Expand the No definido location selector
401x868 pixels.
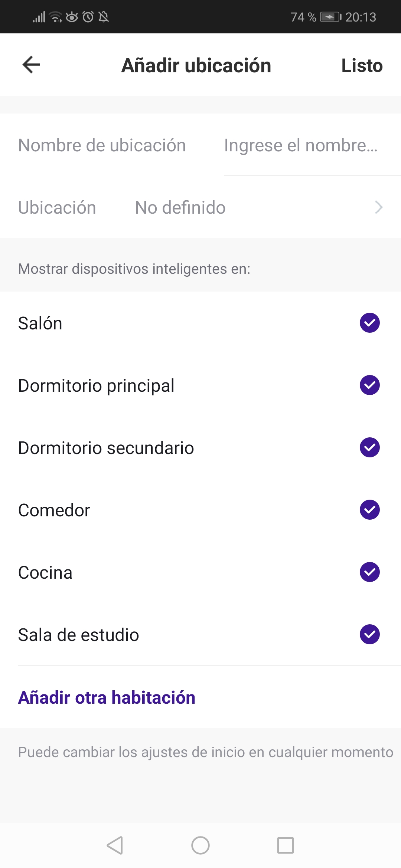[180, 207]
